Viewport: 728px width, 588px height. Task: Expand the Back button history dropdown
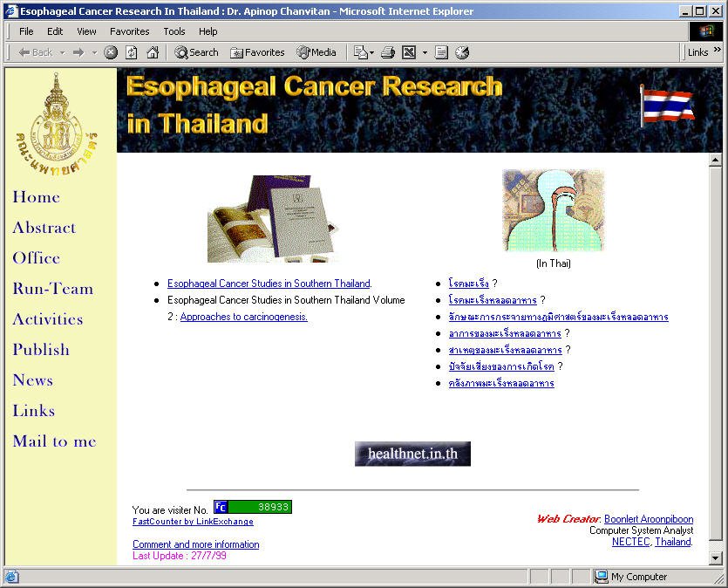pyautogui.click(x=61, y=52)
